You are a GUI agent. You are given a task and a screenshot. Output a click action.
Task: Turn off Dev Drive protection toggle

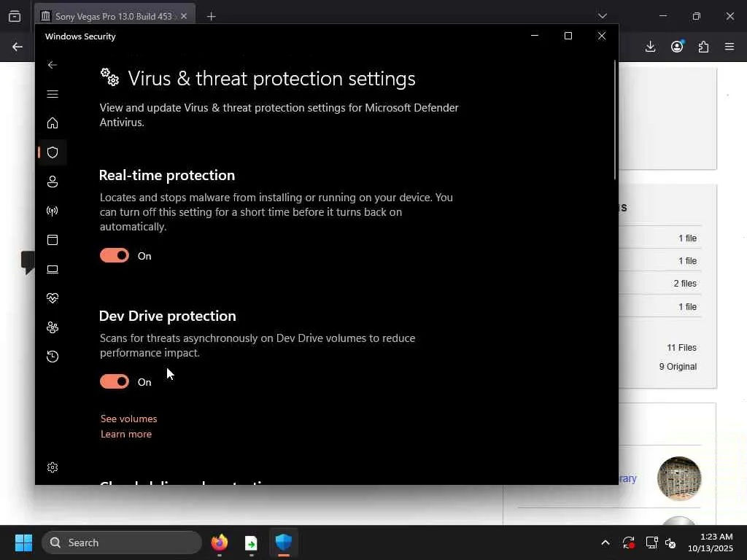[115, 382]
